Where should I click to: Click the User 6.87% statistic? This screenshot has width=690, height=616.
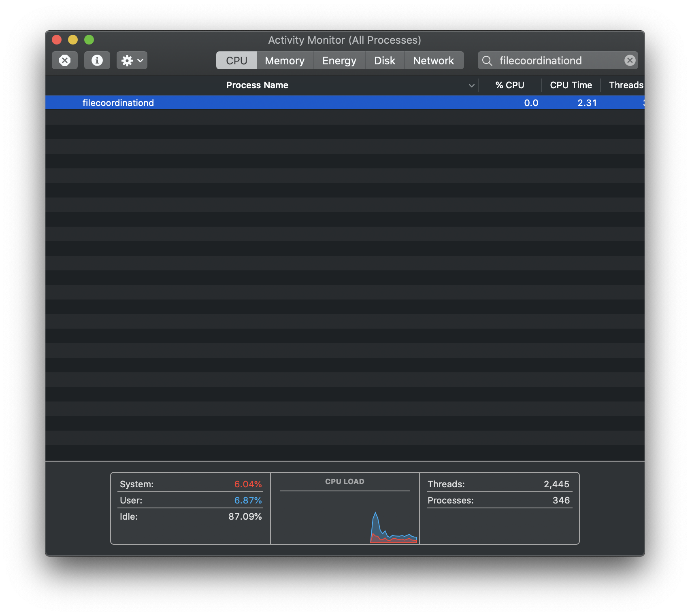coord(191,500)
